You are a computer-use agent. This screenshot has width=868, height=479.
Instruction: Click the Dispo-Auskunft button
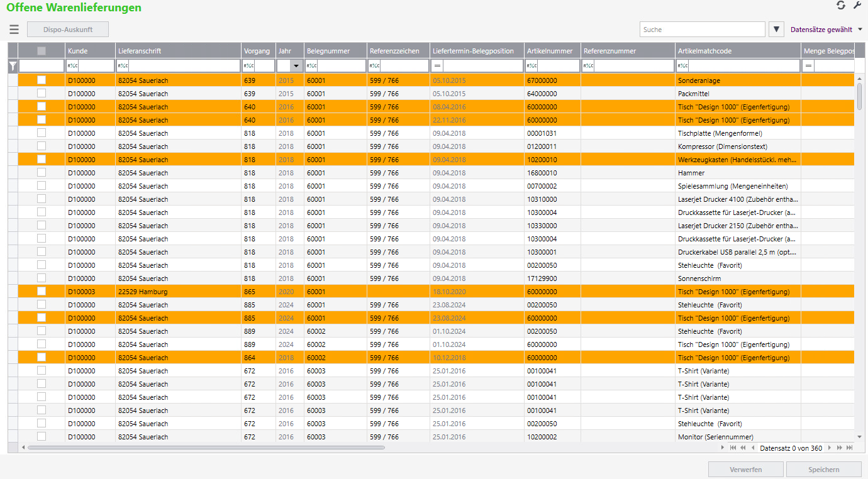click(68, 30)
